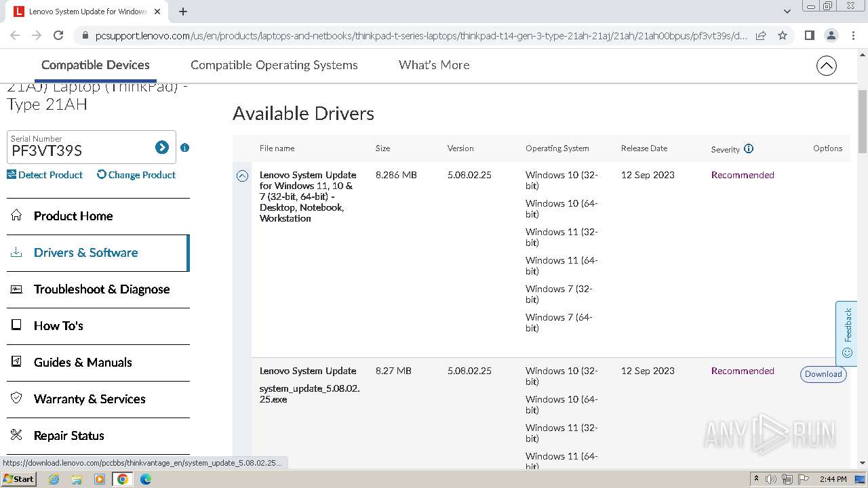
Task: Switch to What's More tab
Action: pos(434,65)
